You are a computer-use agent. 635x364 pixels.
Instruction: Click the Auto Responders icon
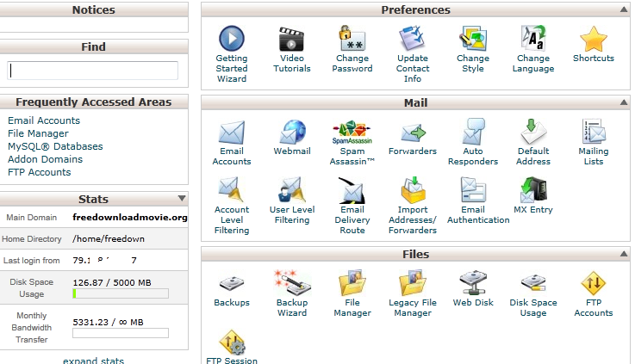click(473, 133)
